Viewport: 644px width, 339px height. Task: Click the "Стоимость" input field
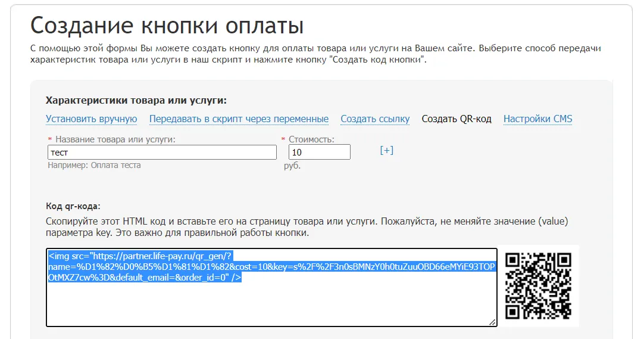(x=319, y=152)
